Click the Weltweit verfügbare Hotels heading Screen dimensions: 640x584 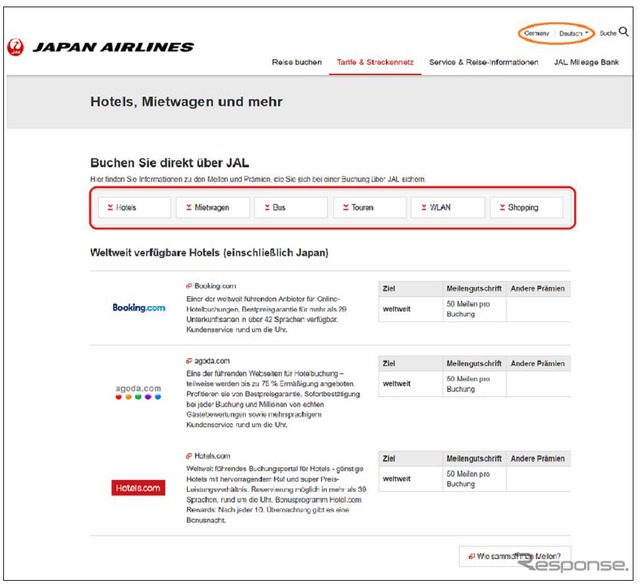tap(209, 253)
